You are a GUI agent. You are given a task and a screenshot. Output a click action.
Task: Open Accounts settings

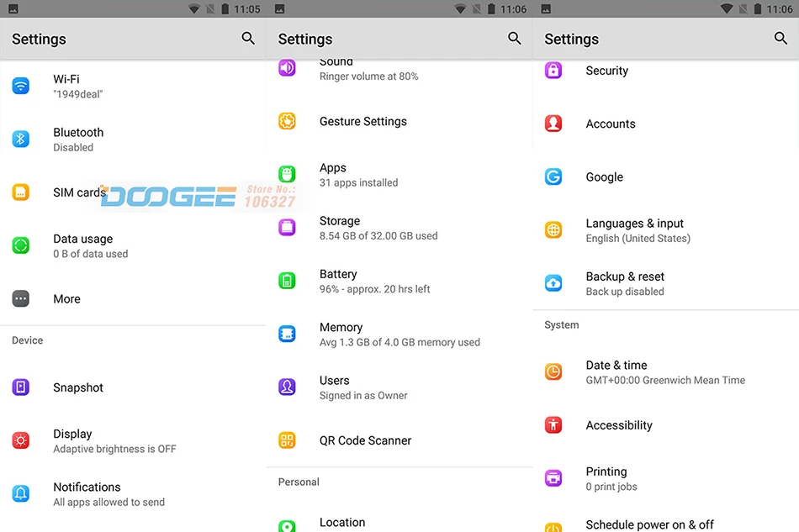pyautogui.click(x=665, y=124)
